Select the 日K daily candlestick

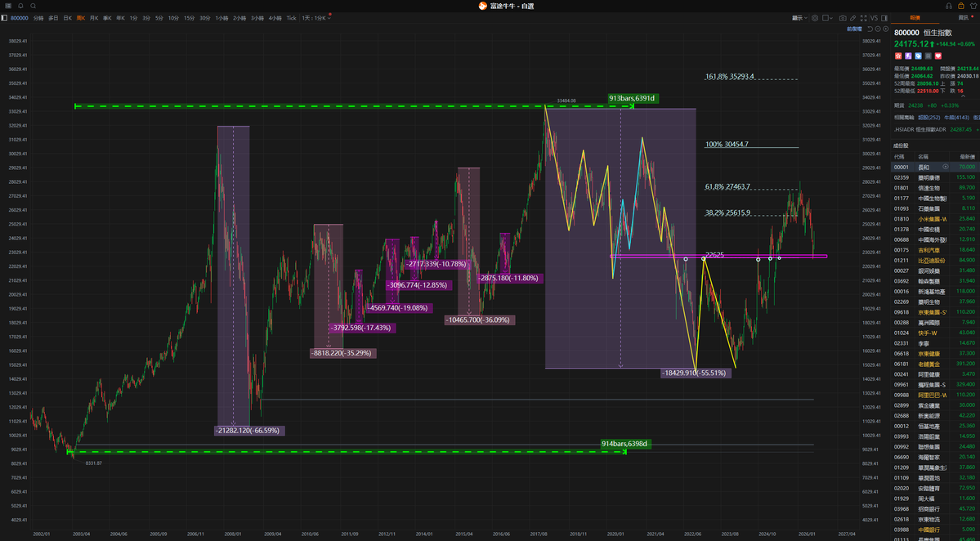pyautogui.click(x=68, y=18)
